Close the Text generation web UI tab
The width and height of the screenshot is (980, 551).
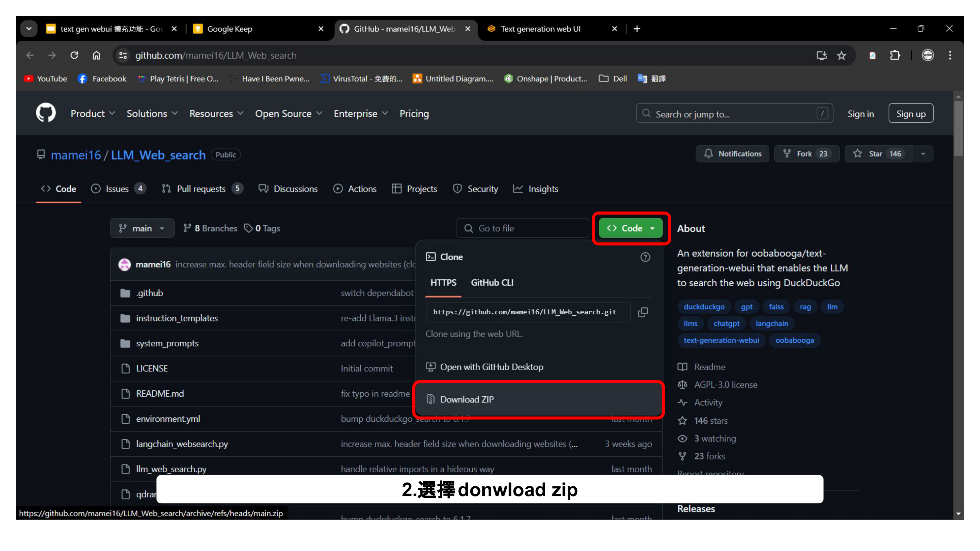(x=614, y=29)
